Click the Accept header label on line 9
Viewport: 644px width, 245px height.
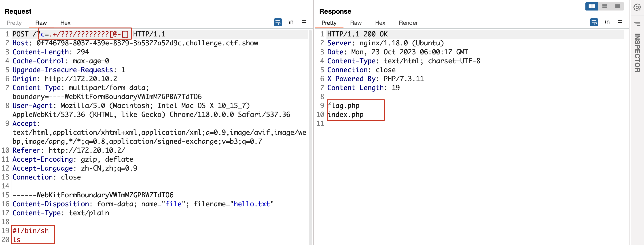coord(26,124)
